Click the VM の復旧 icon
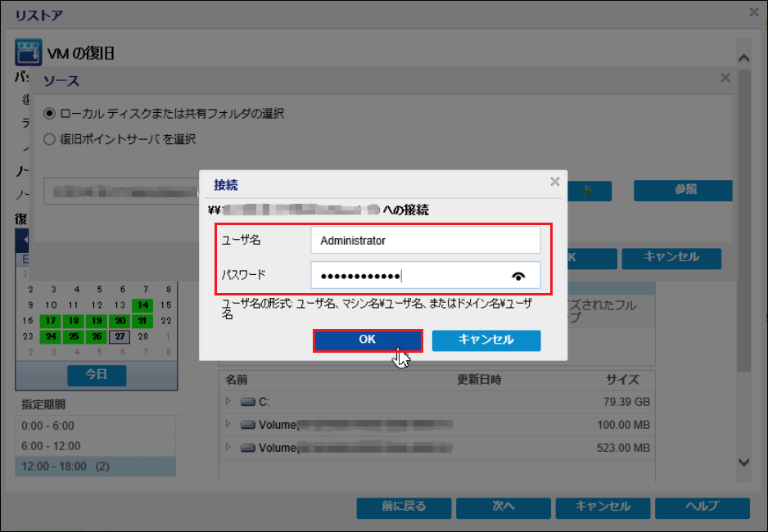The image size is (768, 532). (28, 52)
